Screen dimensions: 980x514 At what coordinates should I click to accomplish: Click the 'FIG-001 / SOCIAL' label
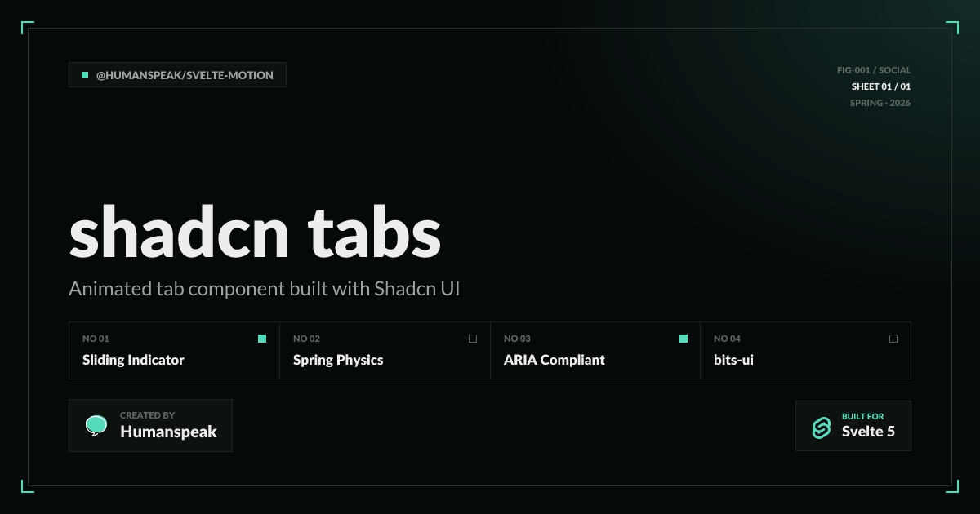tap(874, 70)
